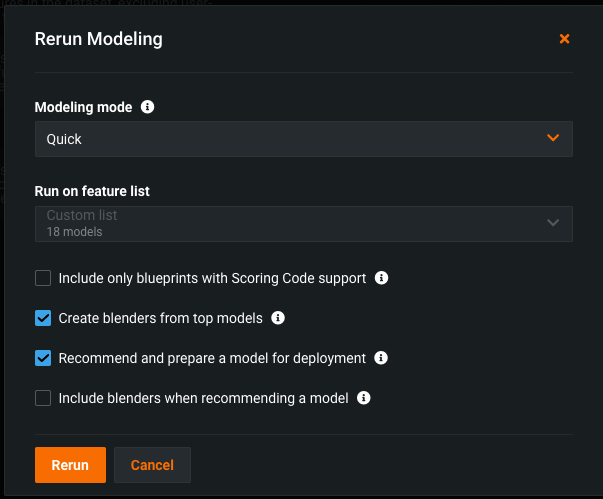Uncheck Recommend and prepare a model checkbox
This screenshot has height=499, width=603.
click(43, 358)
